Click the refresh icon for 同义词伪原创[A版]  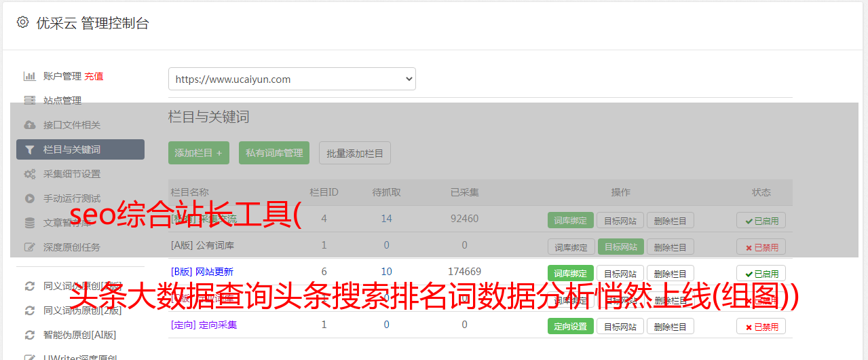coord(29,286)
